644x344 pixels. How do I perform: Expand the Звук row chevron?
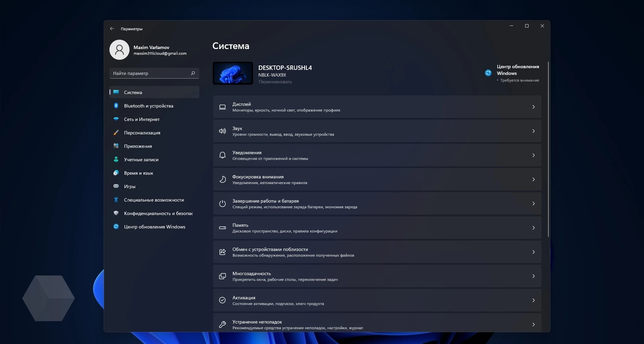click(534, 131)
